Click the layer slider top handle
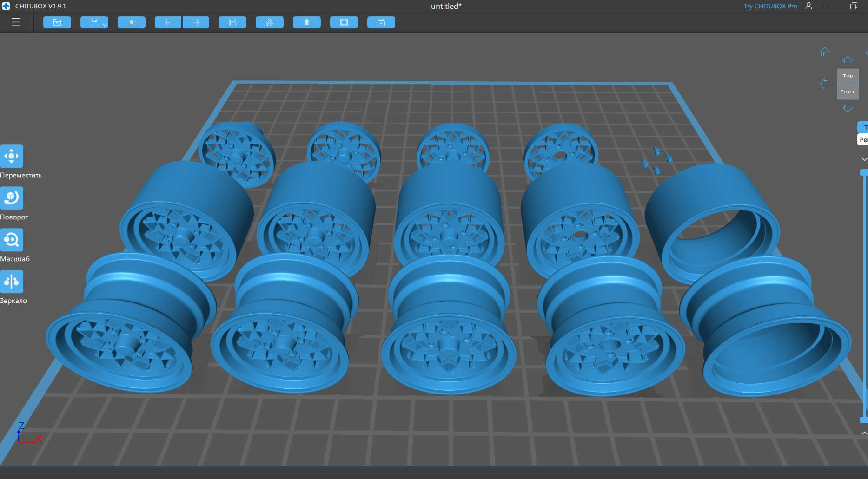 point(864,172)
